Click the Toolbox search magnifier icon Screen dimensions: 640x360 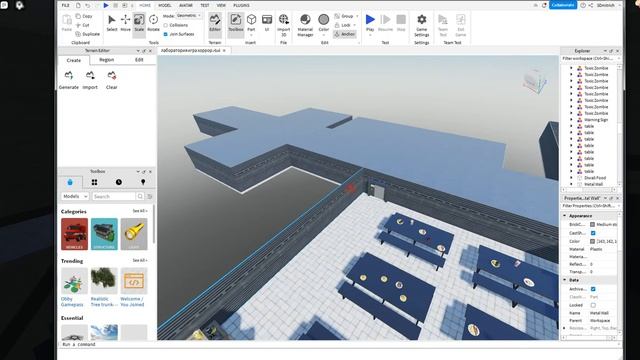coord(140,196)
